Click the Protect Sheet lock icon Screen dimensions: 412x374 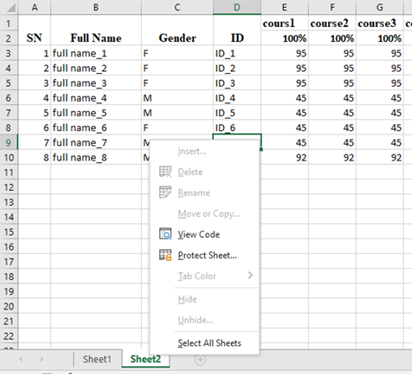point(165,255)
